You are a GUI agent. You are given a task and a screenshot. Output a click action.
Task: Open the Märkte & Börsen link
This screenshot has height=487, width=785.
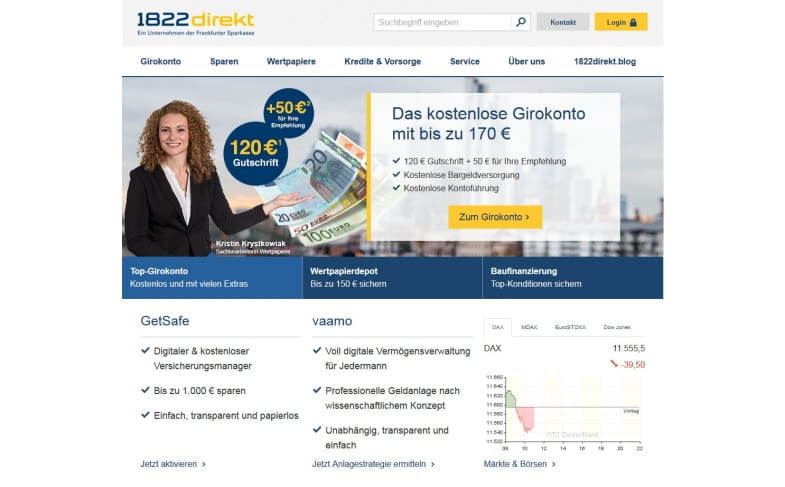(x=519, y=464)
